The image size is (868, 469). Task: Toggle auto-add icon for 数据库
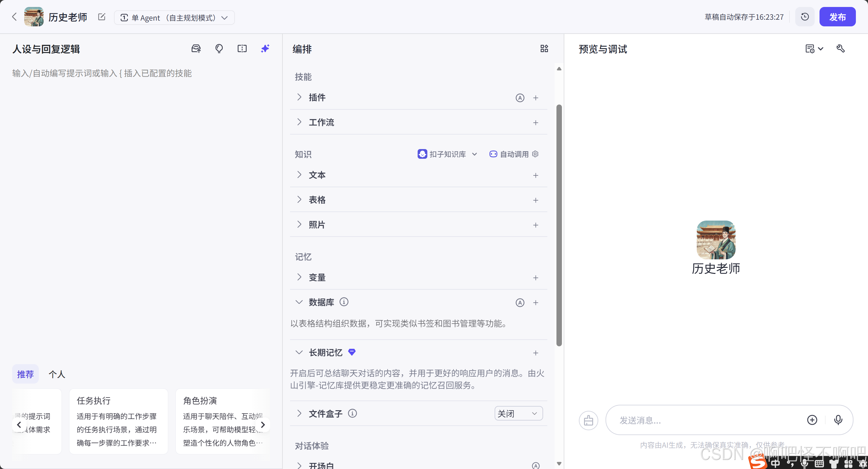click(519, 303)
